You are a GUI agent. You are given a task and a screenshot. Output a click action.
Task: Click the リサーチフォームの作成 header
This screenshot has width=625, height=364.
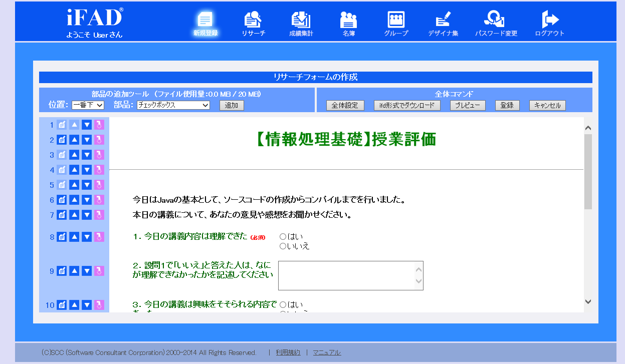point(315,77)
